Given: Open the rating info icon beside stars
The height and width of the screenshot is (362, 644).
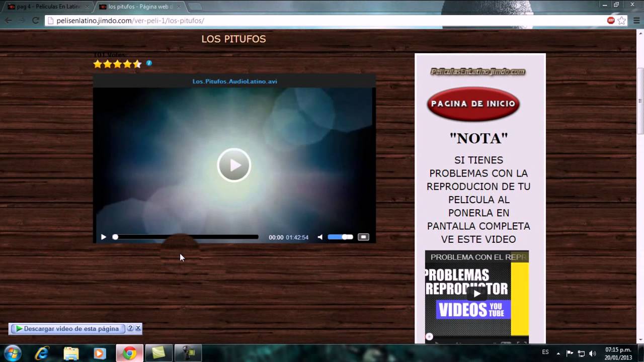Looking at the screenshot, I should [x=149, y=63].
